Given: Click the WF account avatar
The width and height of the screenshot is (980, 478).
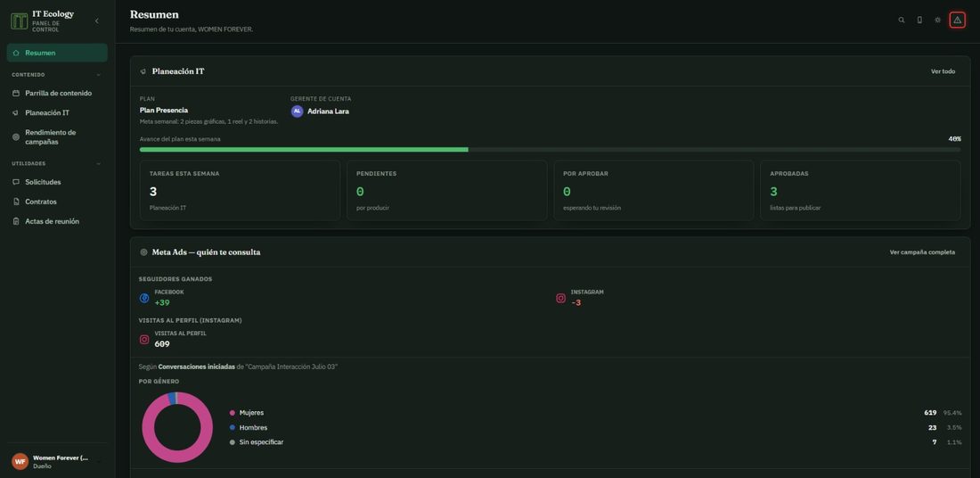Looking at the screenshot, I should (20, 462).
